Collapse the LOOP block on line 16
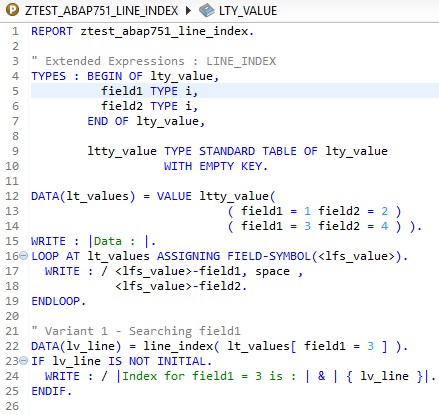The width and height of the screenshot is (439, 415). (23, 256)
